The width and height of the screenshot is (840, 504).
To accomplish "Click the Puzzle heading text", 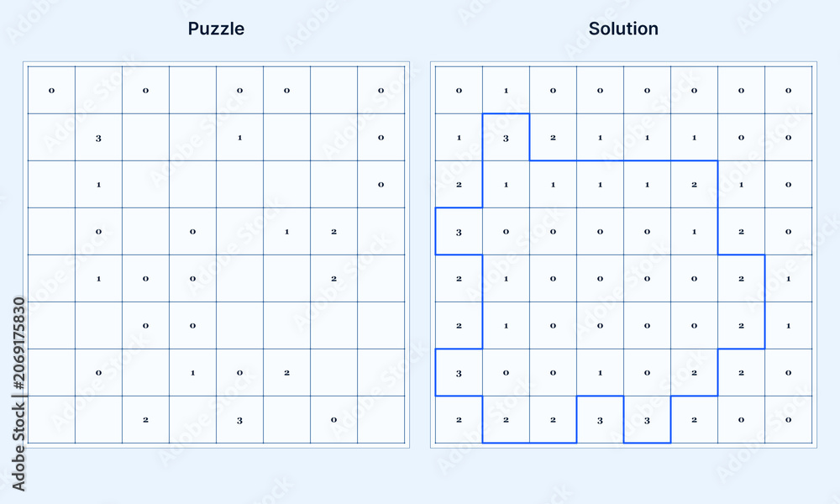I will point(216,29).
